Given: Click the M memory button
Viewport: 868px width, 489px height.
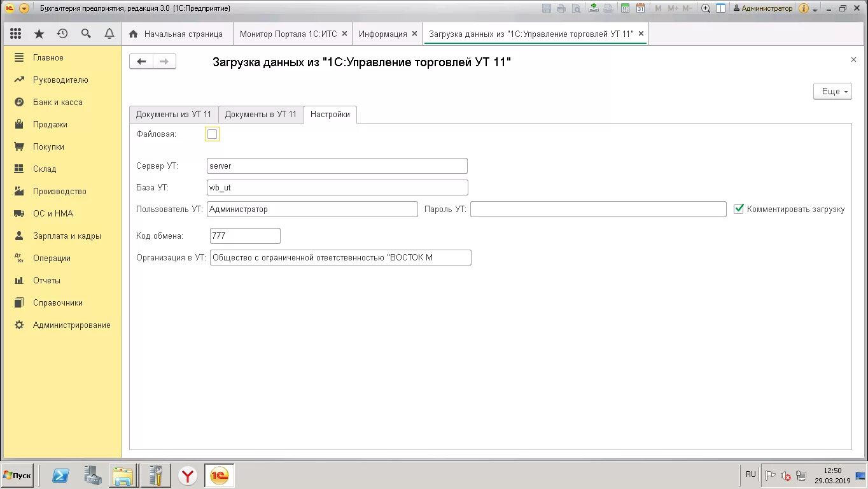Looking at the screenshot, I should [659, 8].
